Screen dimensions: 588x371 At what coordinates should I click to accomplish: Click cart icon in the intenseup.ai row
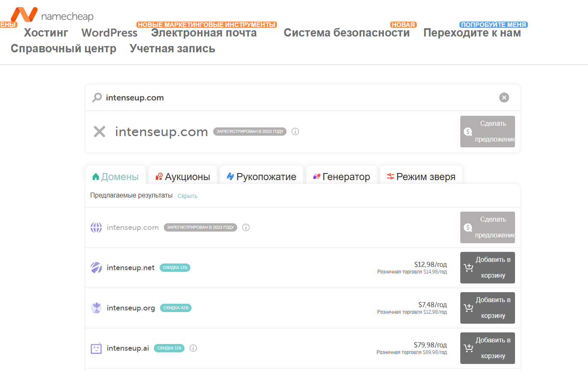pos(469,348)
